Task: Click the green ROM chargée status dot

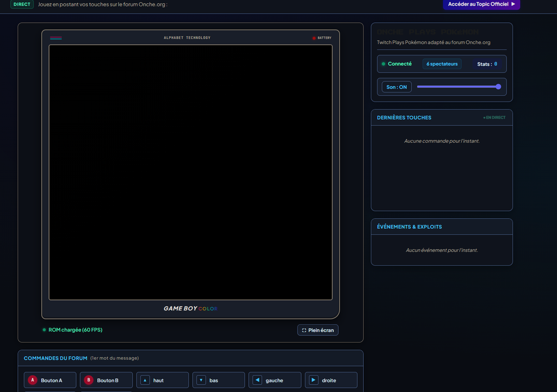Action: click(x=44, y=330)
